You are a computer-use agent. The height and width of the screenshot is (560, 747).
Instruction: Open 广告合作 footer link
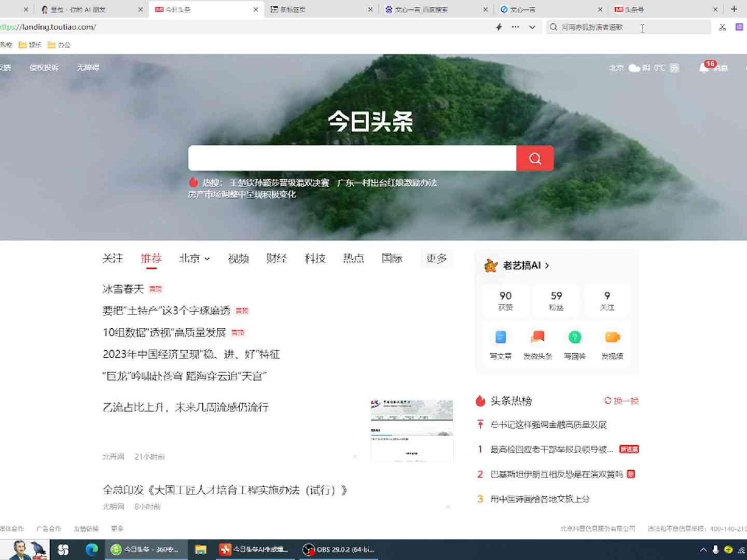click(x=49, y=529)
